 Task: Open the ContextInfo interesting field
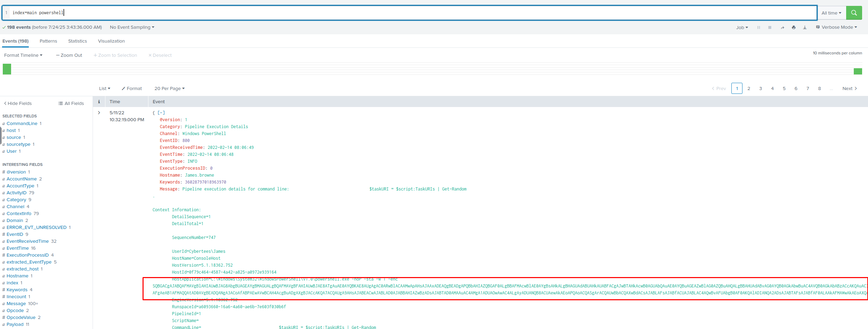(19, 213)
